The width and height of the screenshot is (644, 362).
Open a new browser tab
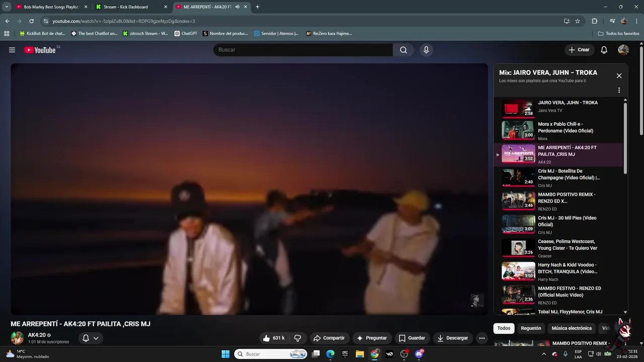pyautogui.click(x=258, y=7)
